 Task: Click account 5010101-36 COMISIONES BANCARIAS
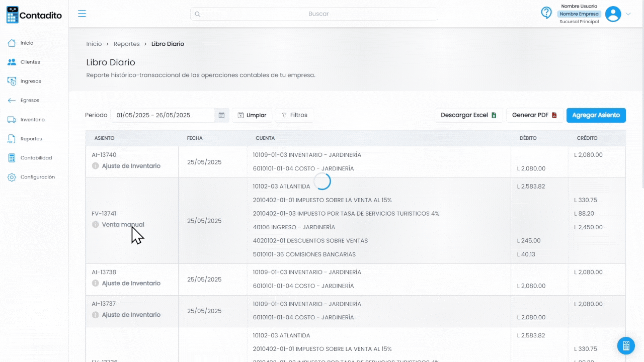tap(304, 254)
